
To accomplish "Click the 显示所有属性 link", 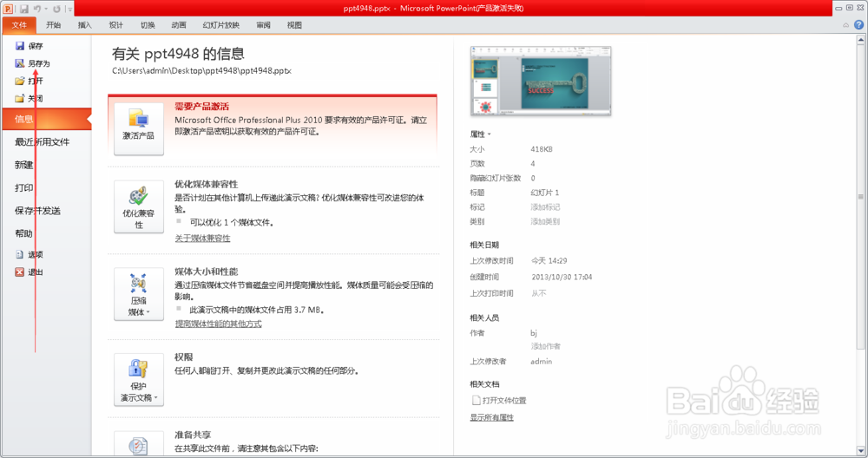I will pyautogui.click(x=491, y=417).
